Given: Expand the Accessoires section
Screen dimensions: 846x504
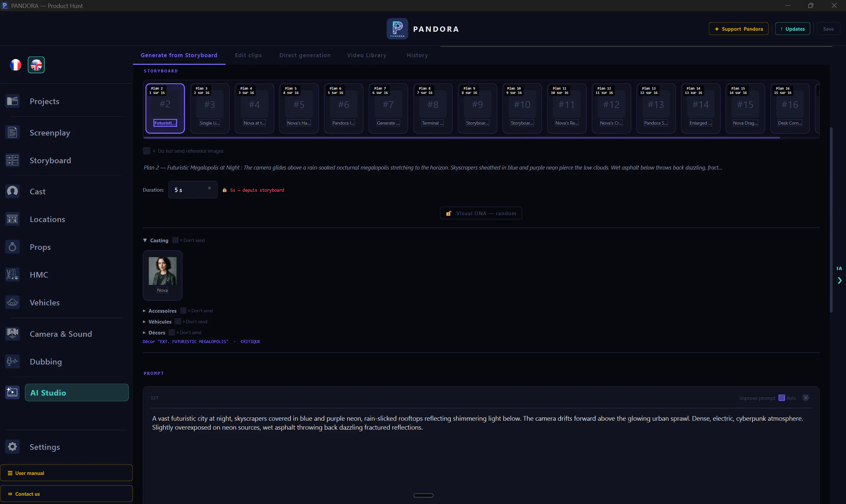Looking at the screenshot, I should tap(144, 311).
